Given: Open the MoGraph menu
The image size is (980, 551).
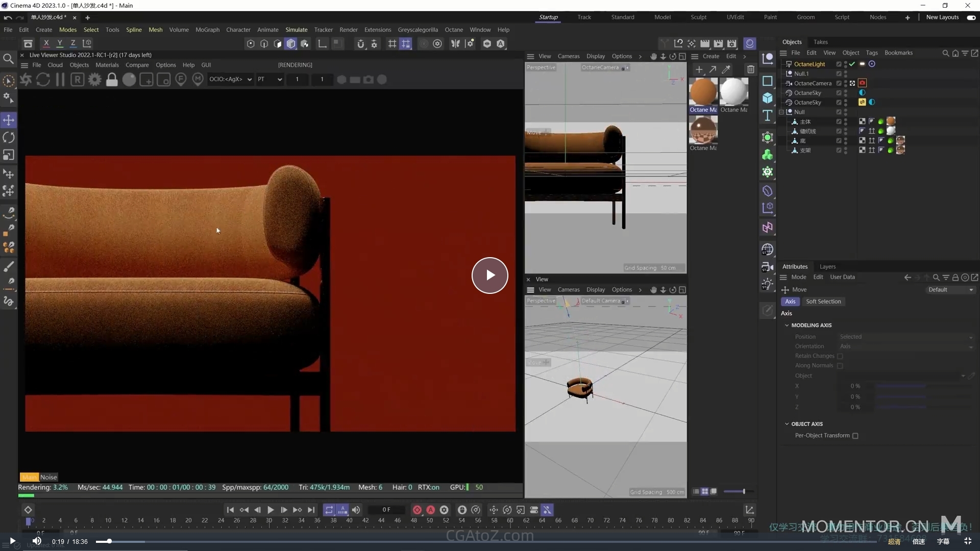Looking at the screenshot, I should [x=207, y=30].
